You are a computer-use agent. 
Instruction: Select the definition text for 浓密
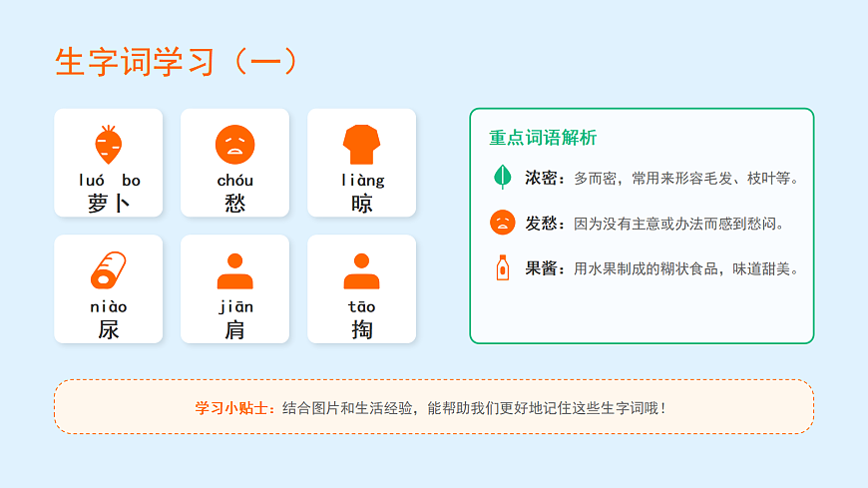pyautogui.click(x=686, y=179)
